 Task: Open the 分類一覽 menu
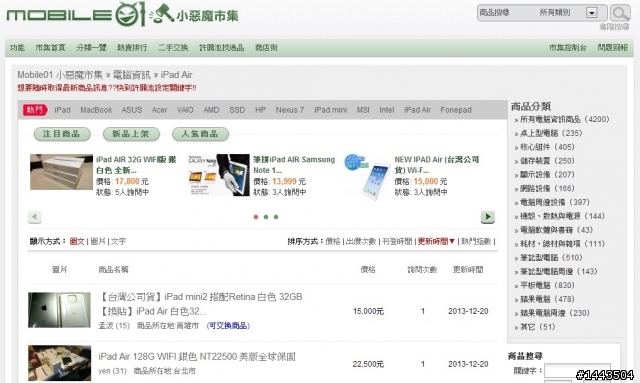pos(91,48)
